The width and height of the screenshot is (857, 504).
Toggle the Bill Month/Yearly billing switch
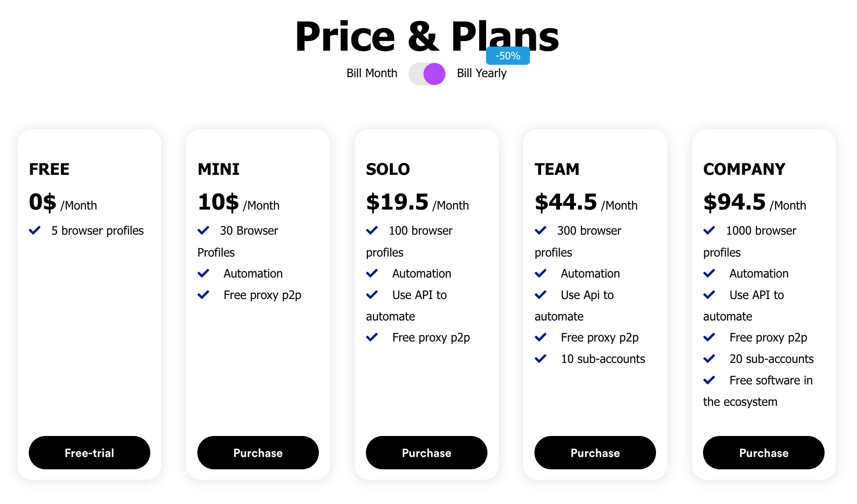coord(427,74)
